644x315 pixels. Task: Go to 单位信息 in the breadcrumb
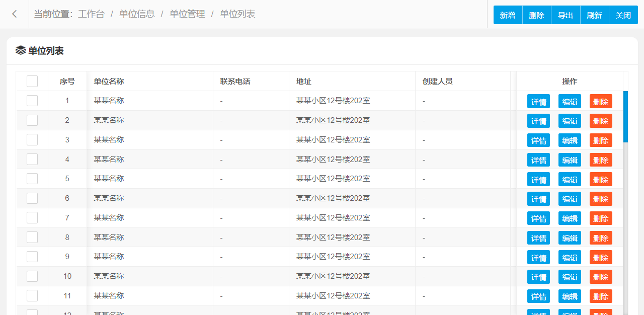coord(137,14)
